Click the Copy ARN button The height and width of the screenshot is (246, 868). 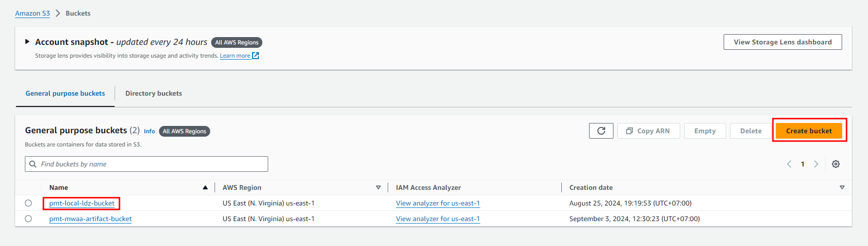pos(649,131)
